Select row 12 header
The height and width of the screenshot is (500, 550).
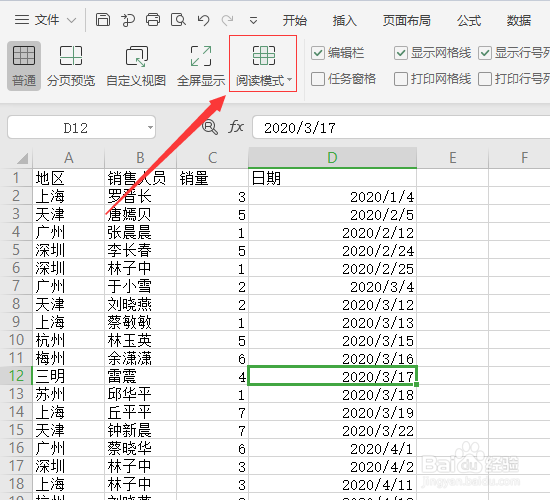pos(16,376)
